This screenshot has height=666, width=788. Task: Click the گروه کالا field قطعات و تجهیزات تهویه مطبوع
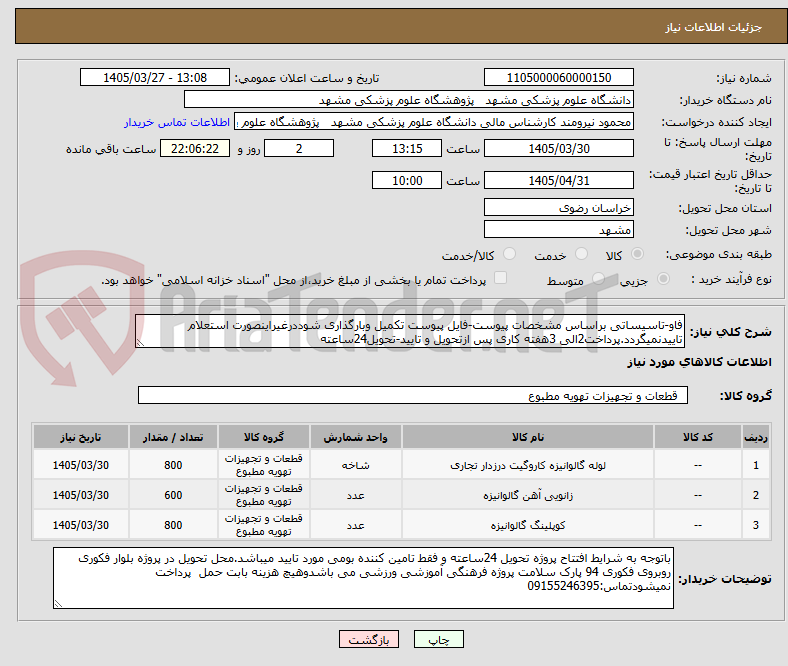pos(413,395)
